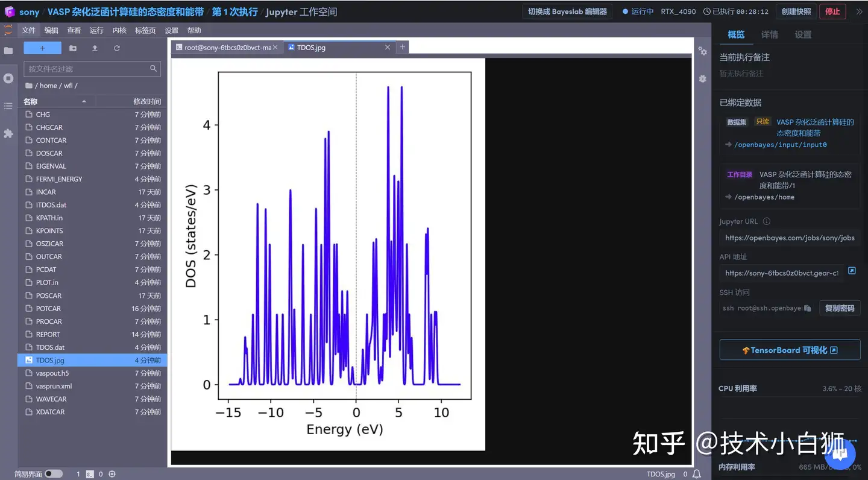The image size is (868, 480).
Task: Click the Jupyter URL field
Action: click(x=790, y=238)
